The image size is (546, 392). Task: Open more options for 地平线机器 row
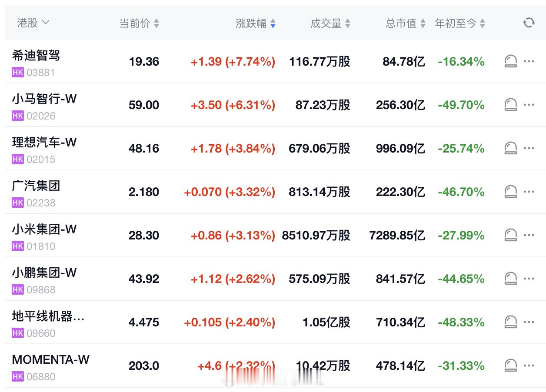click(x=529, y=322)
